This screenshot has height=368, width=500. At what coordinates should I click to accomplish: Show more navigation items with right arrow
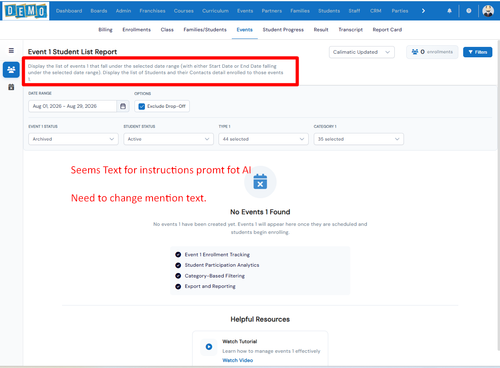point(423,11)
